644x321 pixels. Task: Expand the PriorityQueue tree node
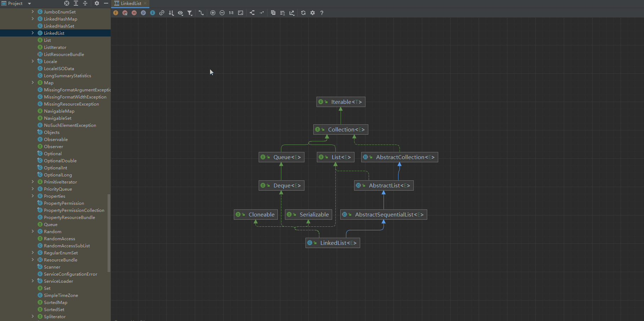pos(33,189)
